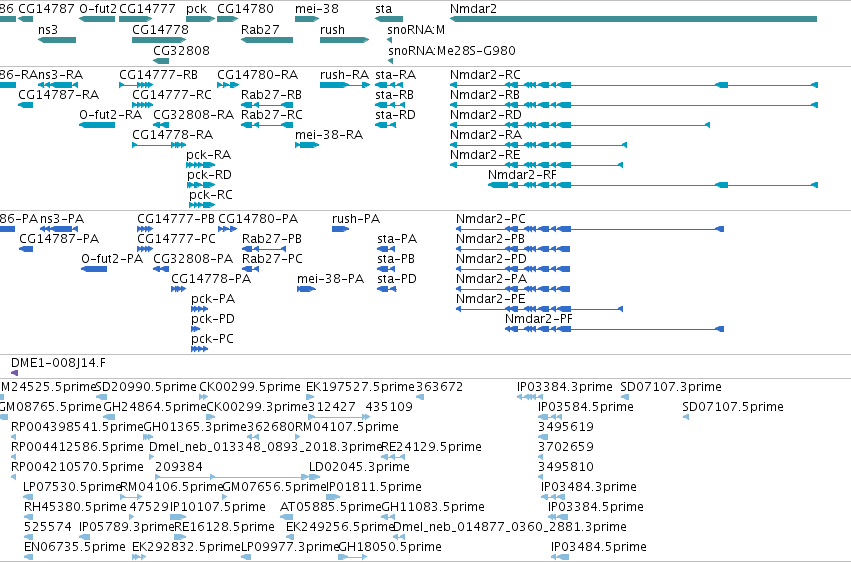Select the sta-RA transcript
This screenshot has width=851, height=562.
[x=389, y=85]
